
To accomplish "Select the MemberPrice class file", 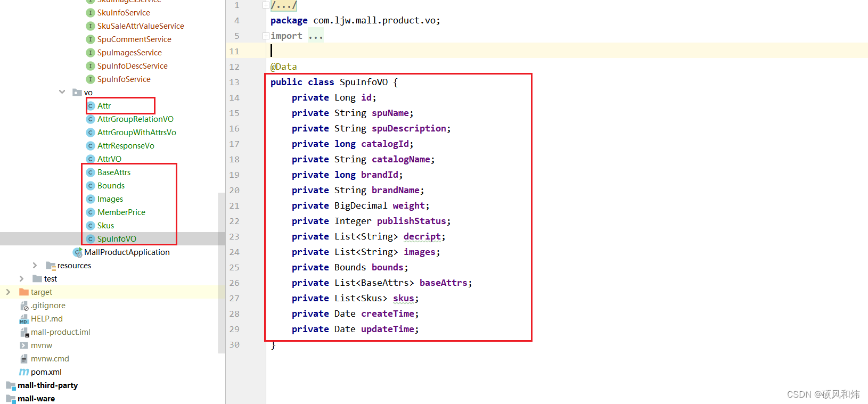I will click(121, 212).
